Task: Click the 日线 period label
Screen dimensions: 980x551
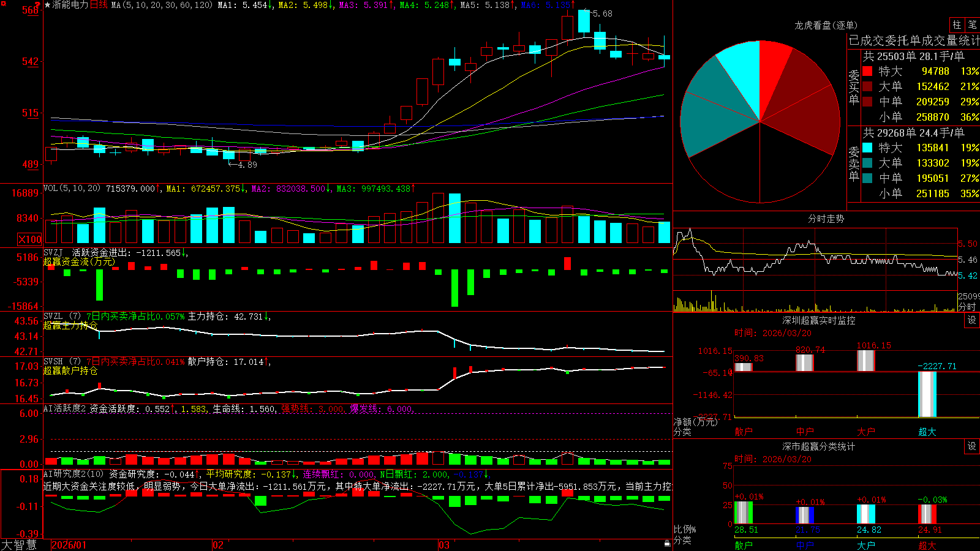Action: coord(99,5)
